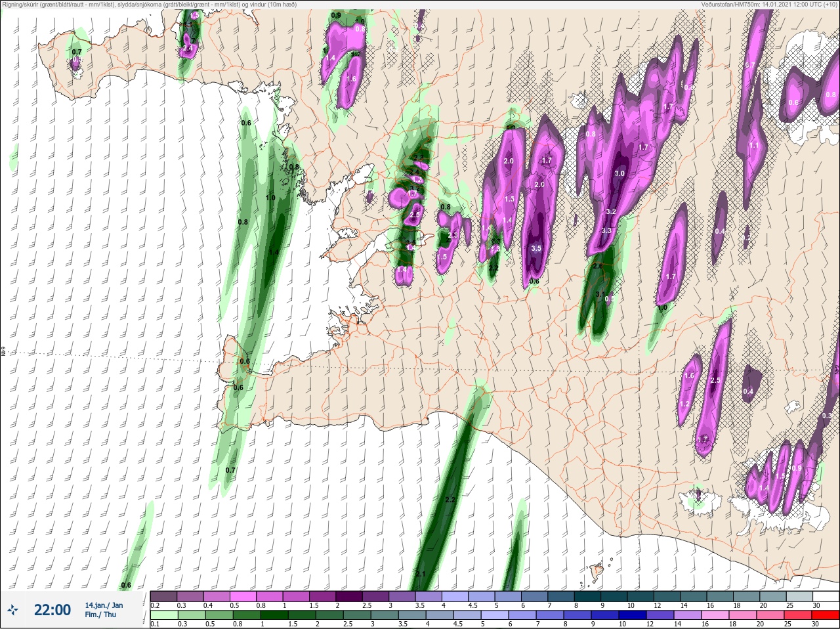Click the 3.0 snowfall value on the map
Screen dimensions: 840x629
pos(619,173)
